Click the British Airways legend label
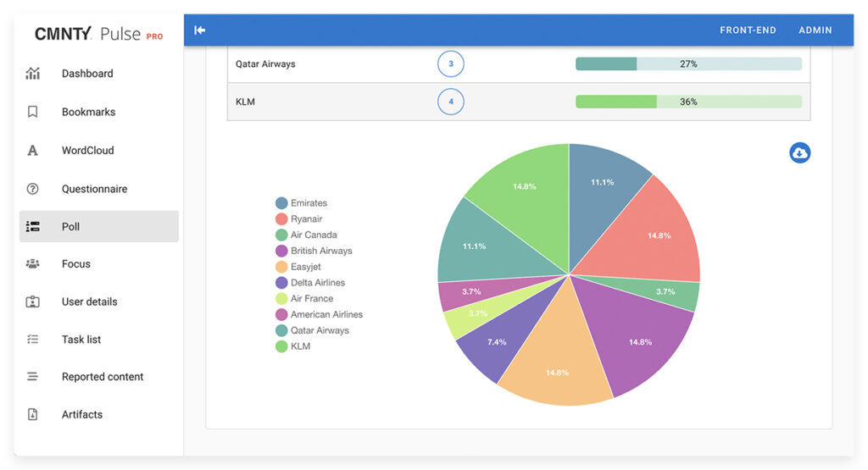Image resolution: width=868 pixels, height=470 pixels. 321,251
